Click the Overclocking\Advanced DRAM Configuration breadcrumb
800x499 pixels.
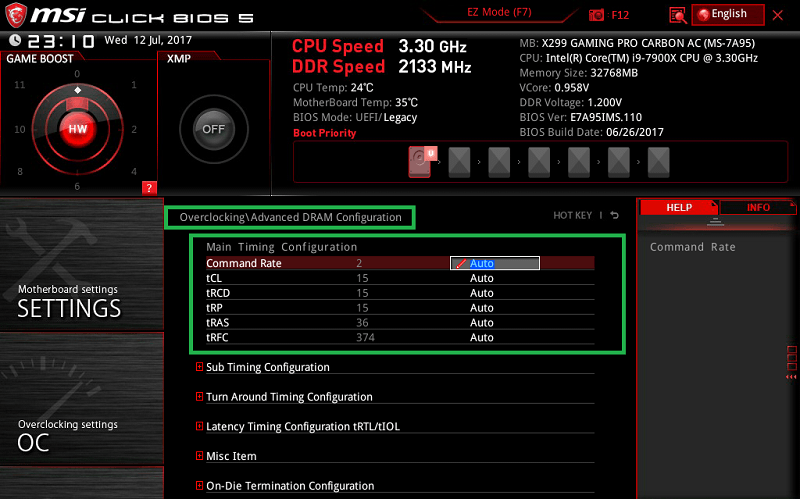coord(290,217)
